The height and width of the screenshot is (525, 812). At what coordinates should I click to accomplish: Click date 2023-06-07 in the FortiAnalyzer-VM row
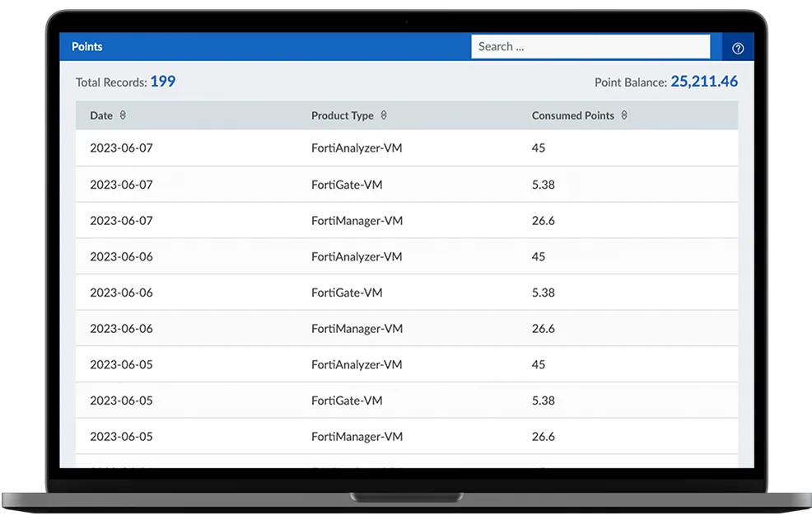click(122, 148)
